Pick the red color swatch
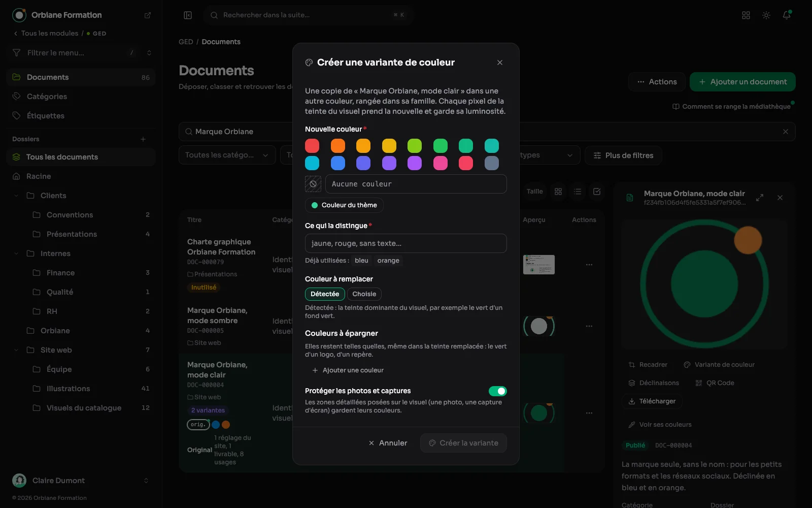The image size is (812, 508). click(312, 146)
